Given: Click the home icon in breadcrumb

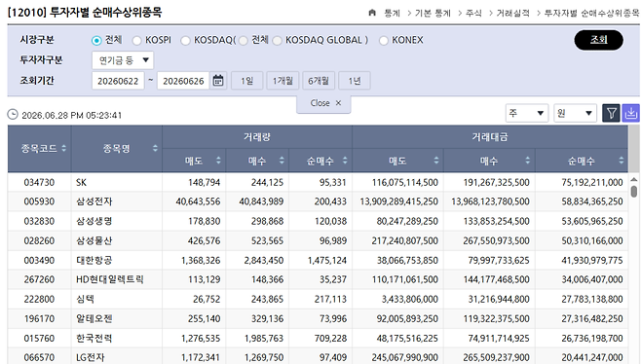Looking at the screenshot, I should click(372, 13).
